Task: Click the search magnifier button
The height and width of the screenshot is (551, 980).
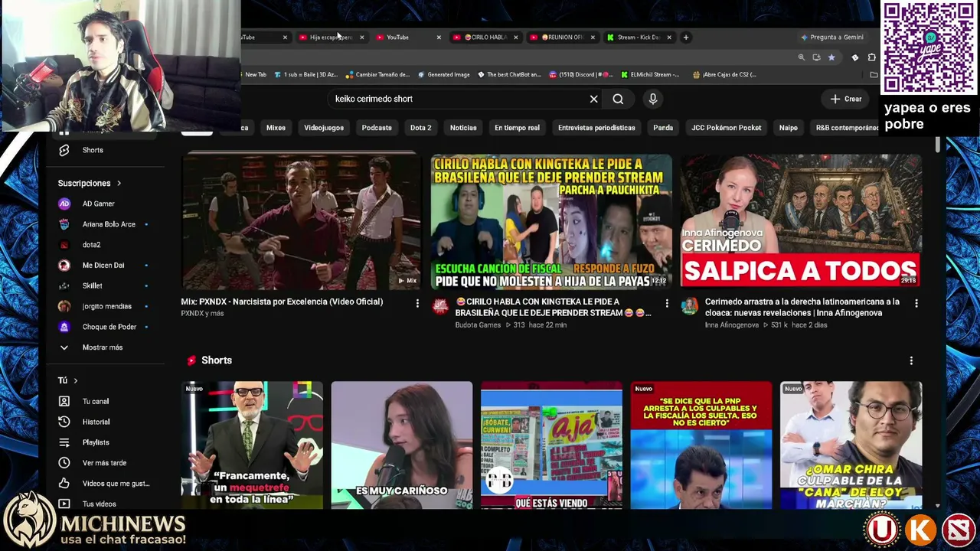Action: tap(618, 99)
